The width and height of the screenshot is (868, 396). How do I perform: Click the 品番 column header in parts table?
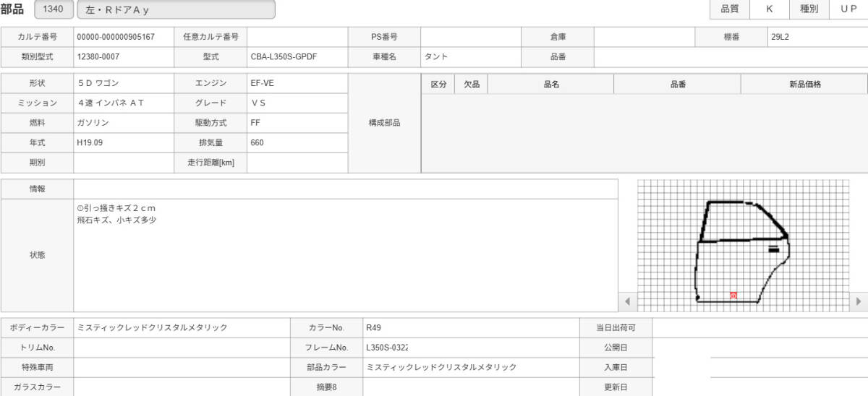(678, 84)
